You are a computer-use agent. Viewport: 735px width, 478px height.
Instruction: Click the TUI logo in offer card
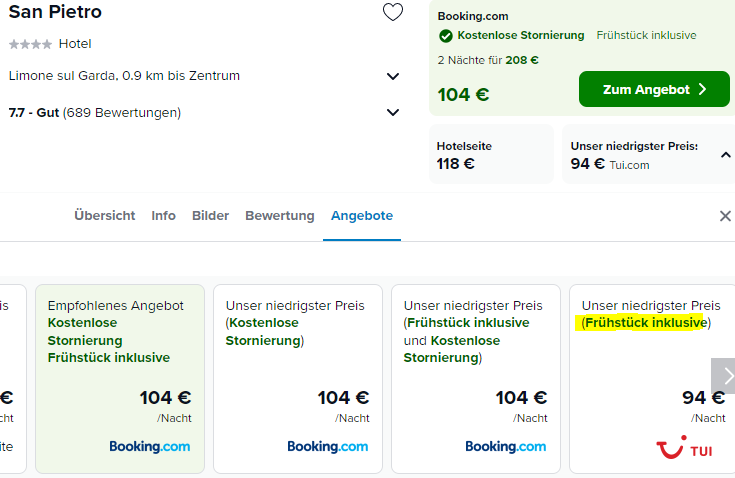coord(684,447)
